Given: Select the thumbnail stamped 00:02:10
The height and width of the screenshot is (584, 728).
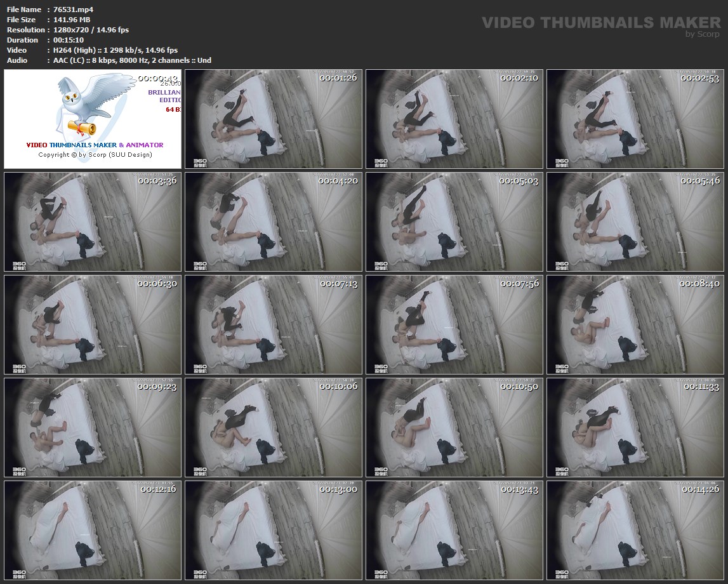Looking at the screenshot, I should click(x=454, y=119).
